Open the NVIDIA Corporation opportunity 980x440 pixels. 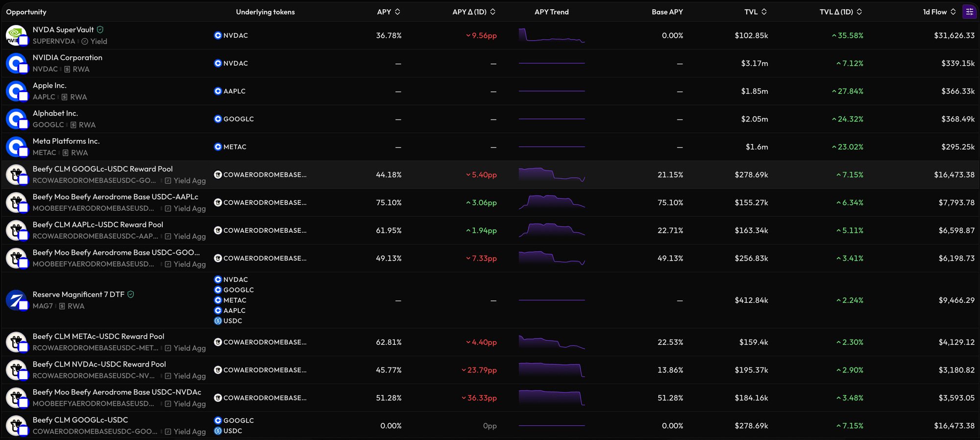coord(490,63)
